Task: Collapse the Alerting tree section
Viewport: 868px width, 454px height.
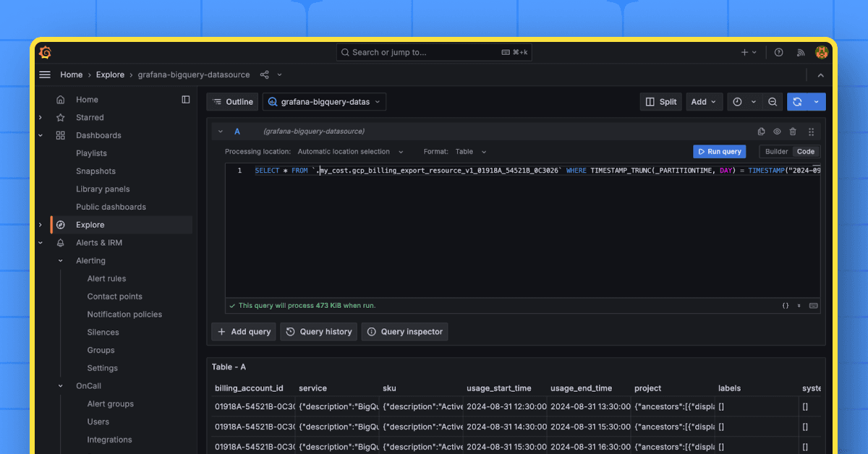Action: coord(60,260)
